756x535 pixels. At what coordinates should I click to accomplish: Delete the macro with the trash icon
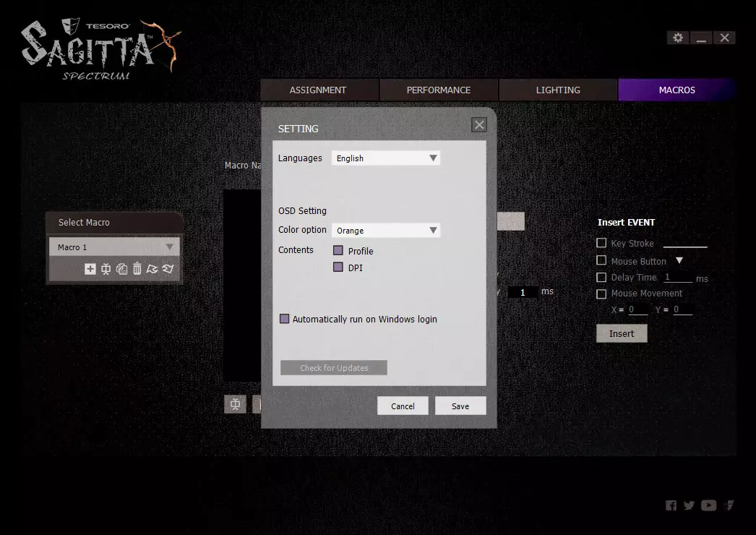(x=137, y=269)
